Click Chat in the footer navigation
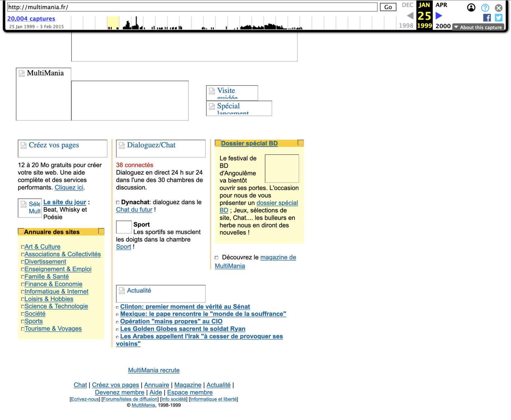Image resolution: width=511 pixels, height=420 pixels. coord(80,385)
